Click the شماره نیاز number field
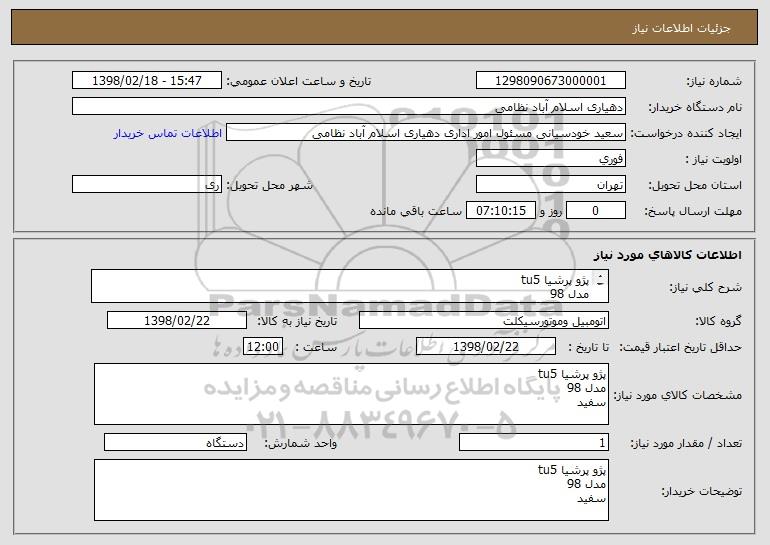 (550, 81)
